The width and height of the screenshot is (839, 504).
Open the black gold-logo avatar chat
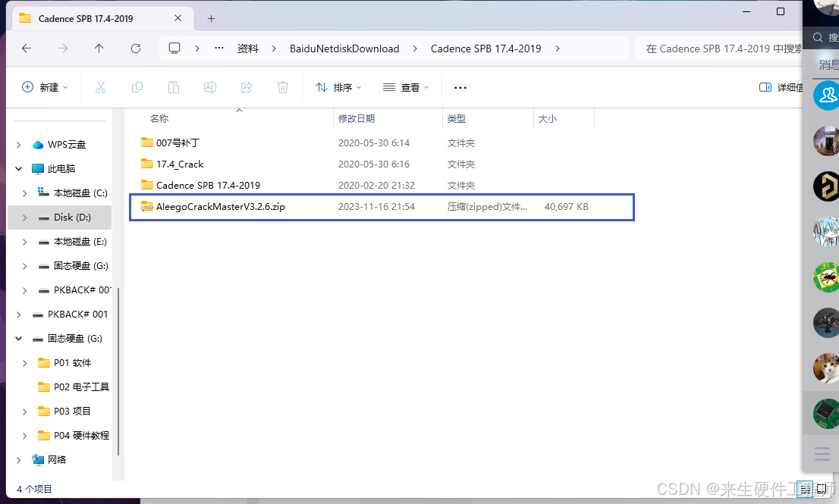(x=827, y=186)
